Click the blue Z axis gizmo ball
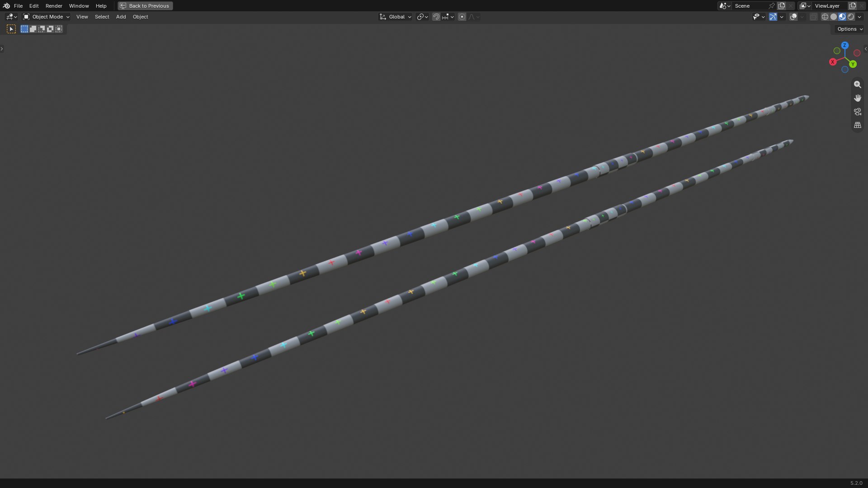This screenshot has height=488, width=868. click(x=844, y=45)
